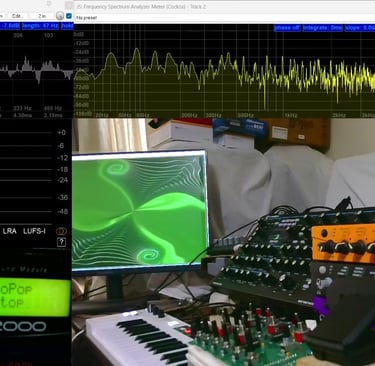
Task: Click the 'slope' setting in analyzer header
Action: coord(360,28)
